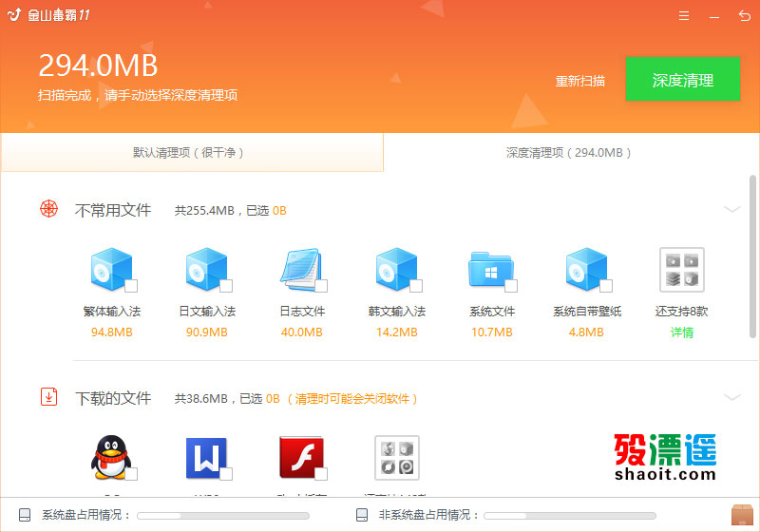Click the back arrow icon at top right
The width and height of the screenshot is (760, 532).
pyautogui.click(x=744, y=15)
